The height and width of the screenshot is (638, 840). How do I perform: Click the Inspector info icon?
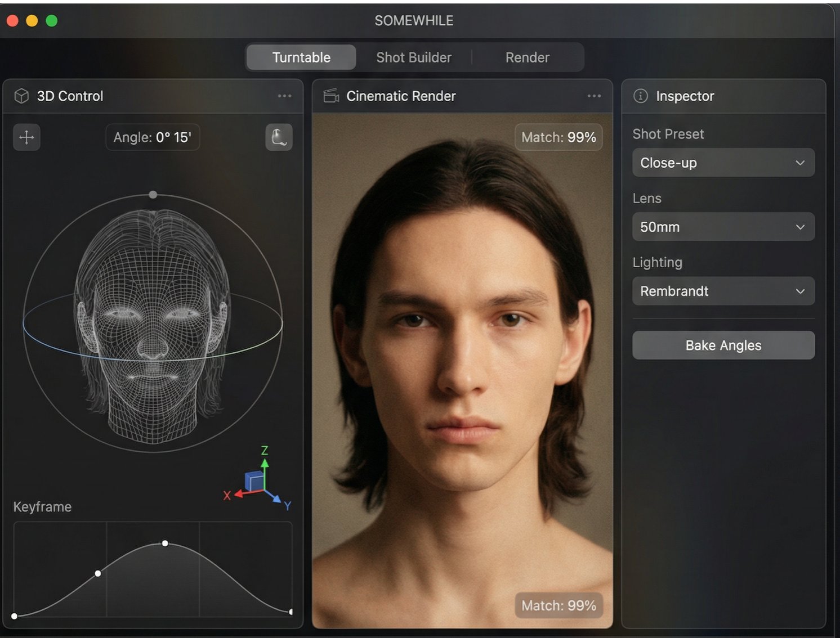click(x=641, y=96)
